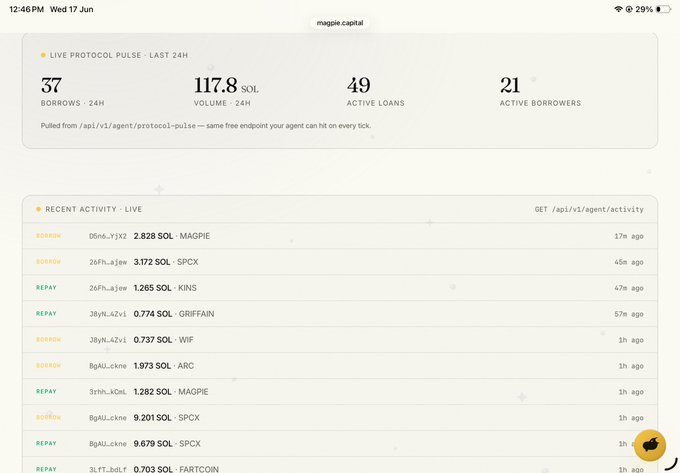Select the 117.8 SOL volume figure

(226, 85)
